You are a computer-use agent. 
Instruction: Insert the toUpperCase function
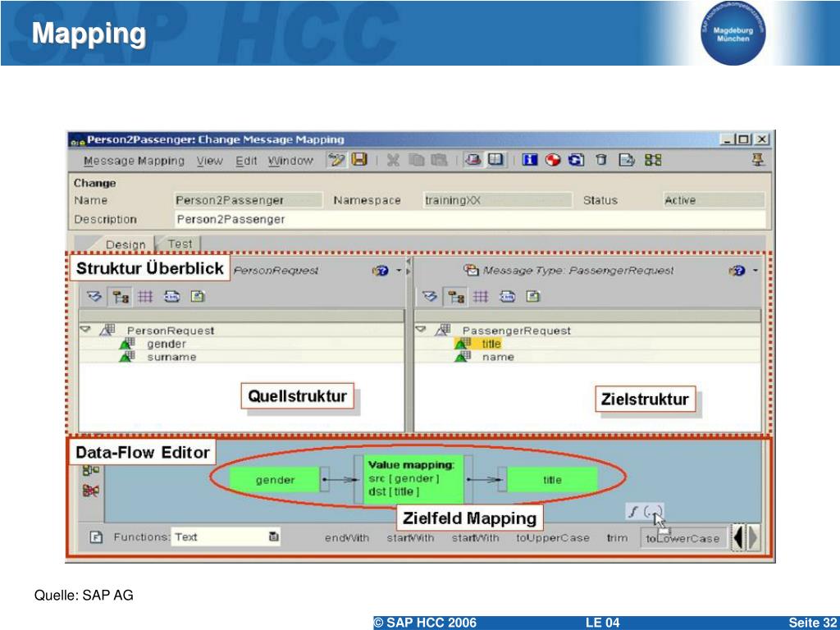(553, 538)
